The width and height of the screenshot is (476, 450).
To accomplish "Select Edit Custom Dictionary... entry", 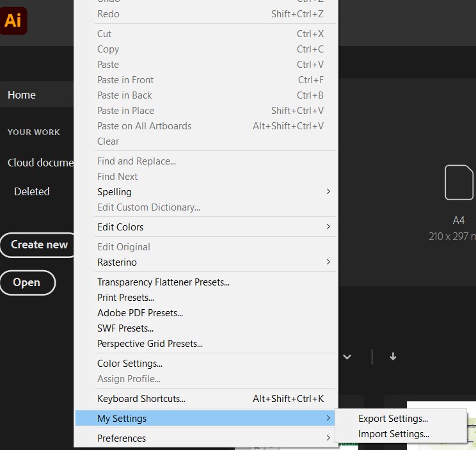I will click(x=205, y=207).
